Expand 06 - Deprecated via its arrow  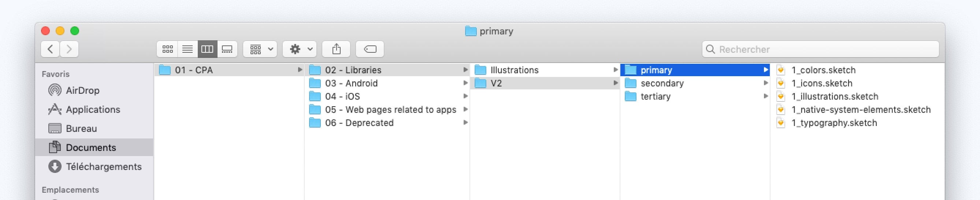[x=465, y=123]
